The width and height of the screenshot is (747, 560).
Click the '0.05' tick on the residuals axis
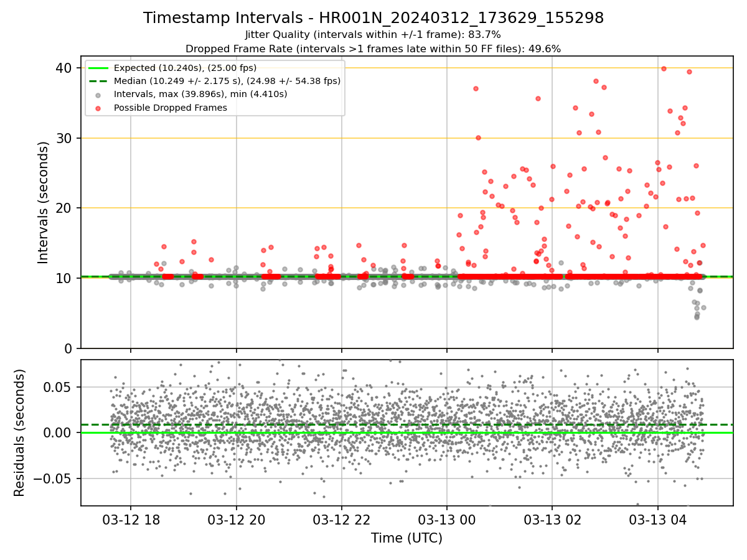[60, 387]
